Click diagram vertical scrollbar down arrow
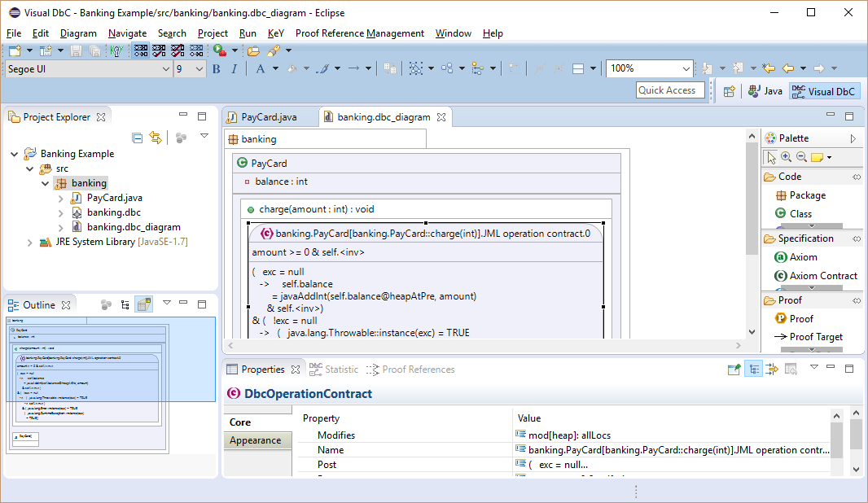Screen dimensions: 868x503 tap(752, 332)
